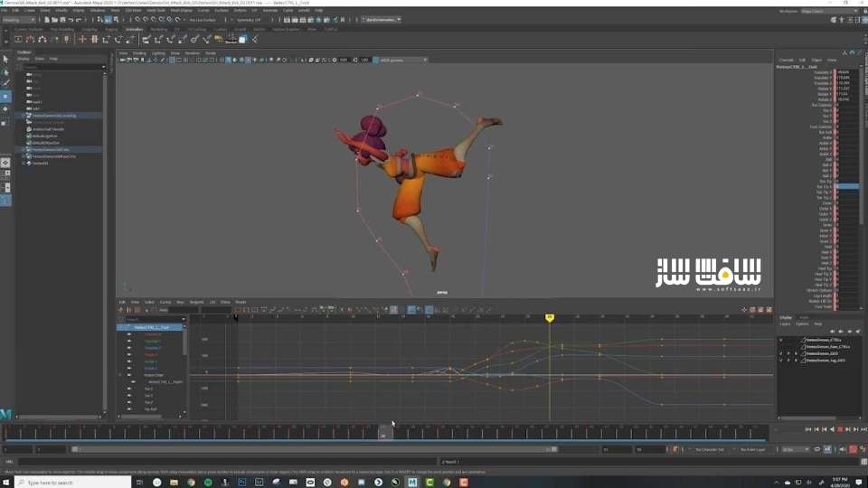Toggle visibility V of VertexDemon_CTRLs layer
Screen dimensions: 868x488
click(x=781, y=340)
